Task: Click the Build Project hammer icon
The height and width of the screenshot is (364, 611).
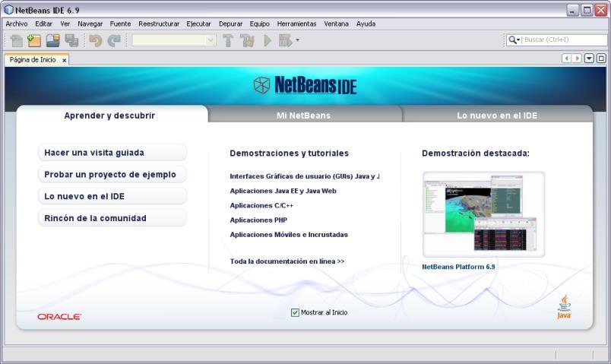Action: point(228,40)
